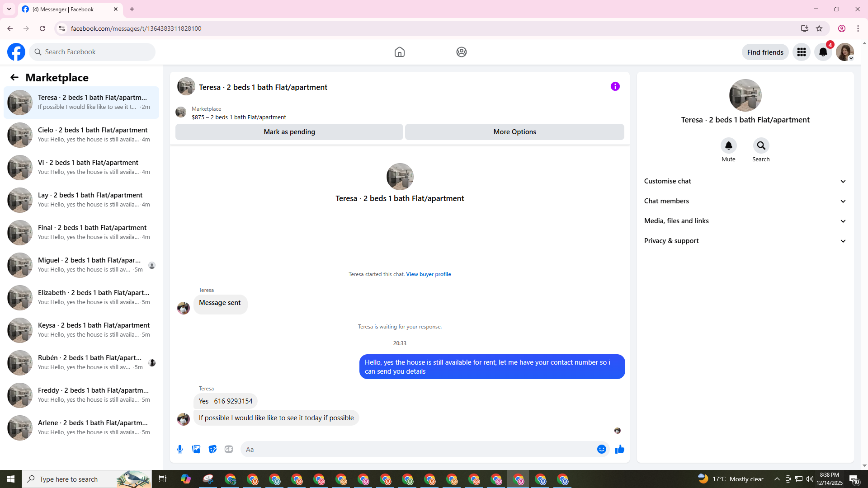Open the sticker picker icon
Viewport: 868px width, 488px height.
212,449
